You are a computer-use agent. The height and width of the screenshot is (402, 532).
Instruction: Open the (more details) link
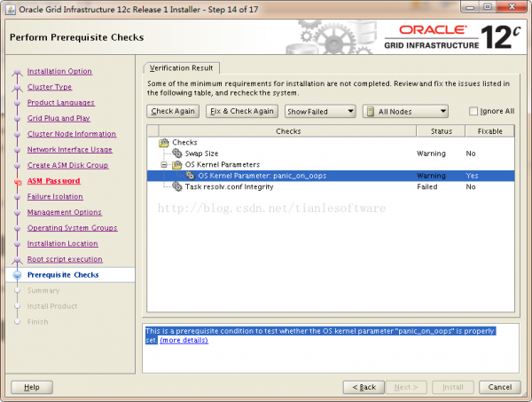pos(184,340)
